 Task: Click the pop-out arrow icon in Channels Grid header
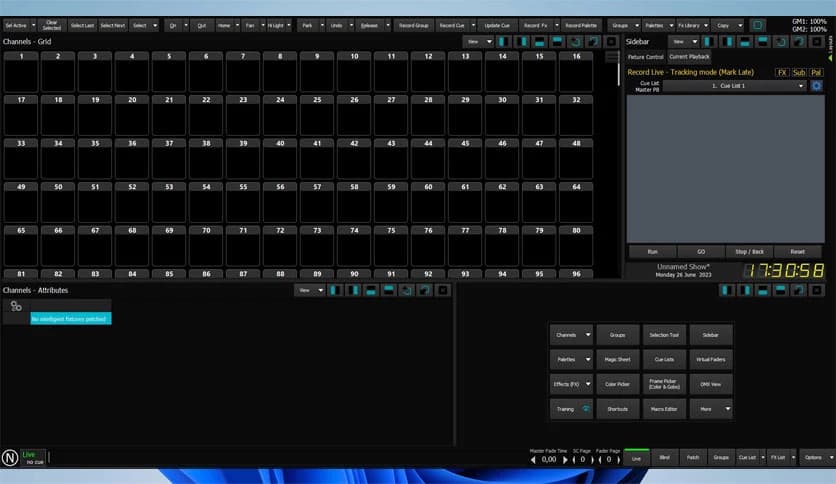click(593, 42)
